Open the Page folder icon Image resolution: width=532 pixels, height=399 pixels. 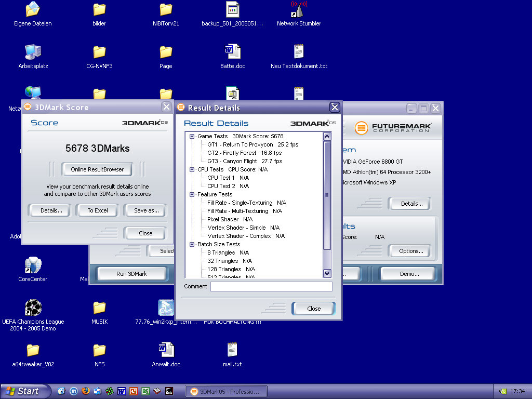tap(166, 52)
